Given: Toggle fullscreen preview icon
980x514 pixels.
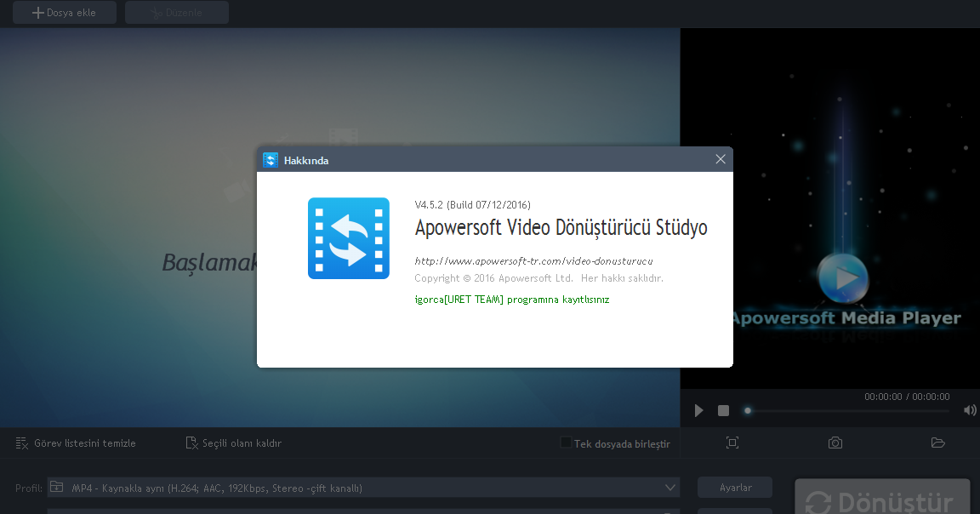Looking at the screenshot, I should click(732, 443).
